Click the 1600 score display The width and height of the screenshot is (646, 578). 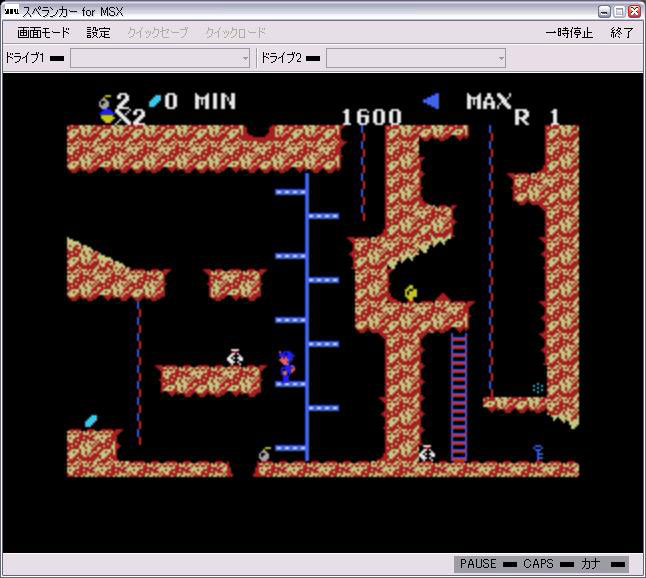[x=372, y=117]
